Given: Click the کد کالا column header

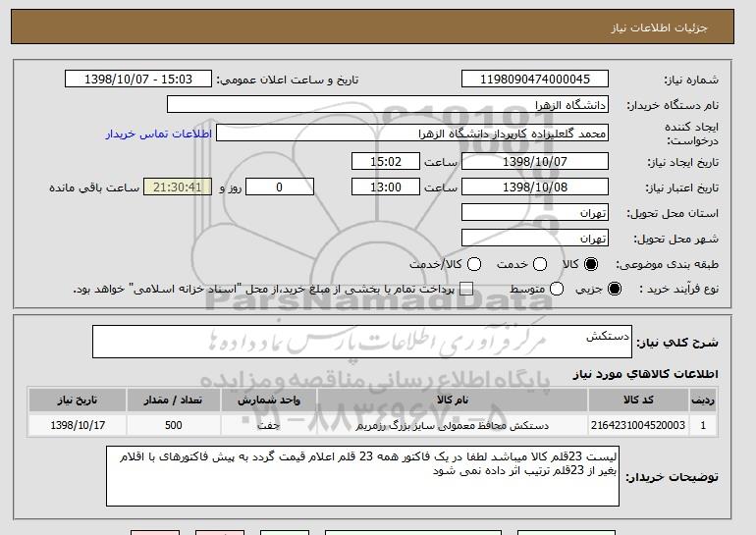Looking at the screenshot, I should click(638, 401).
